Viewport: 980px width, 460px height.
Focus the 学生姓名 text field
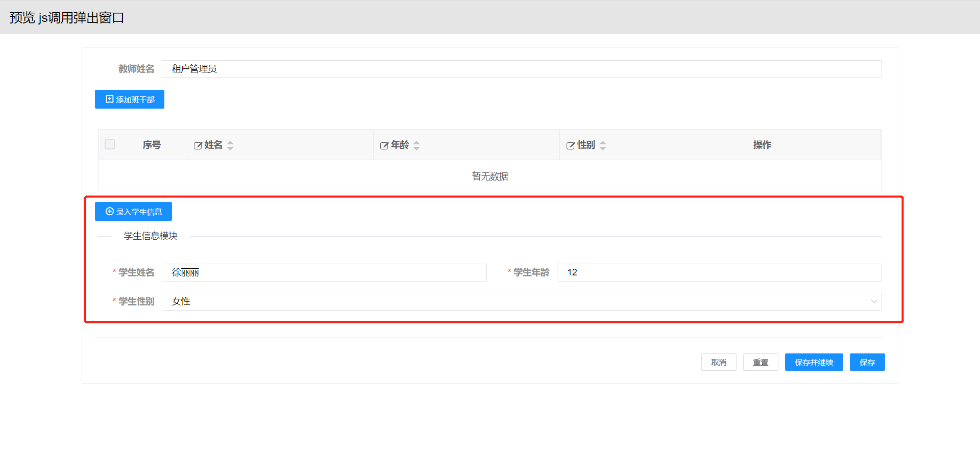[x=324, y=272]
